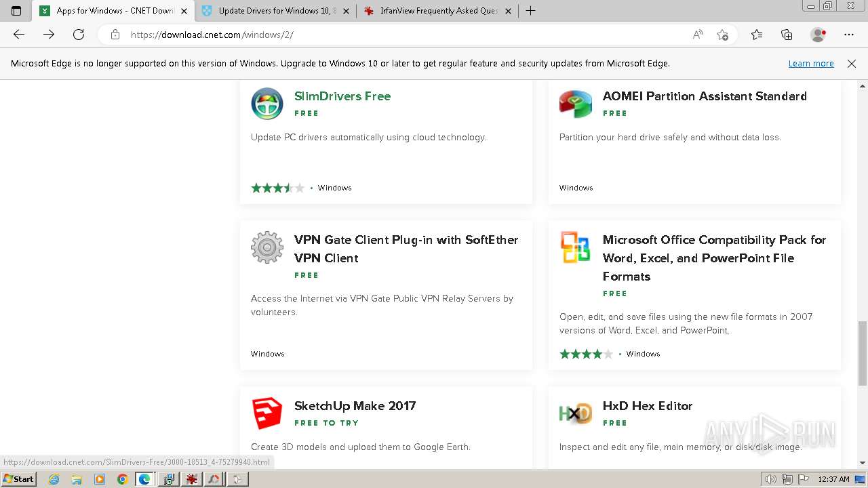Open SlimDrivers Free title link

coord(342,96)
